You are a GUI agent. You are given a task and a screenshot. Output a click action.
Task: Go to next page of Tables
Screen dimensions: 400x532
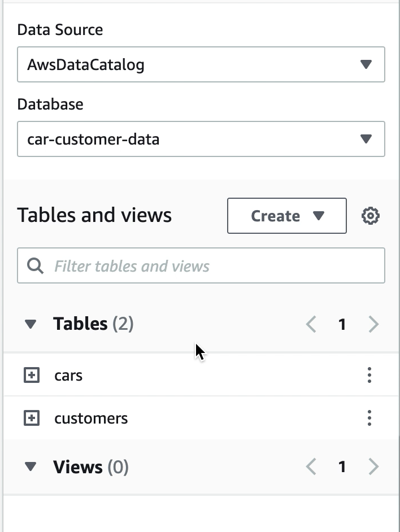tap(373, 324)
